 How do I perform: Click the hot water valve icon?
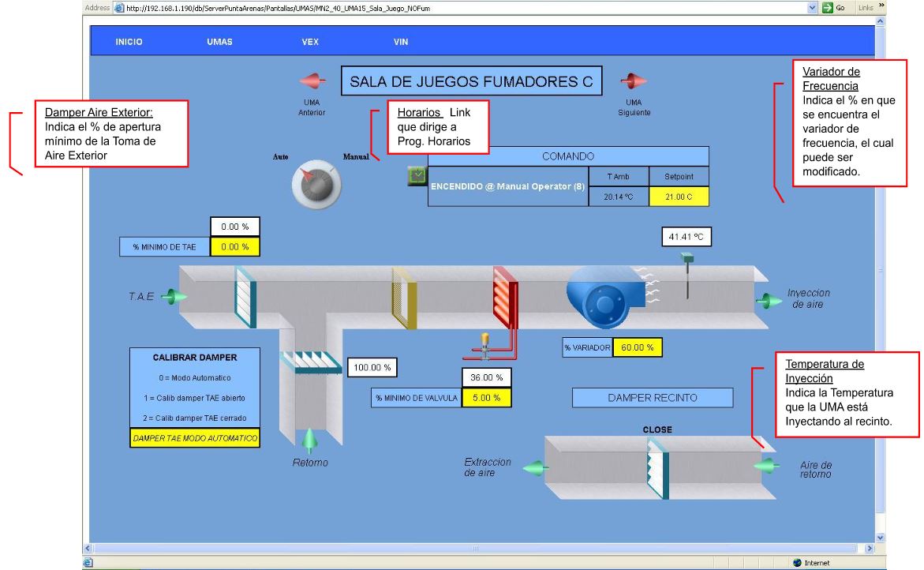pyautogui.click(x=484, y=342)
